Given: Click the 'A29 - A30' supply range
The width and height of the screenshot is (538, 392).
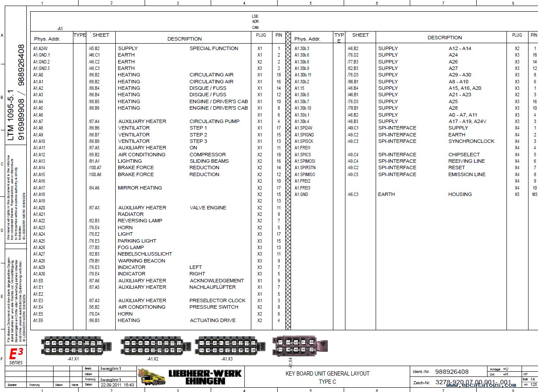Looking at the screenshot, I should coord(460,75).
